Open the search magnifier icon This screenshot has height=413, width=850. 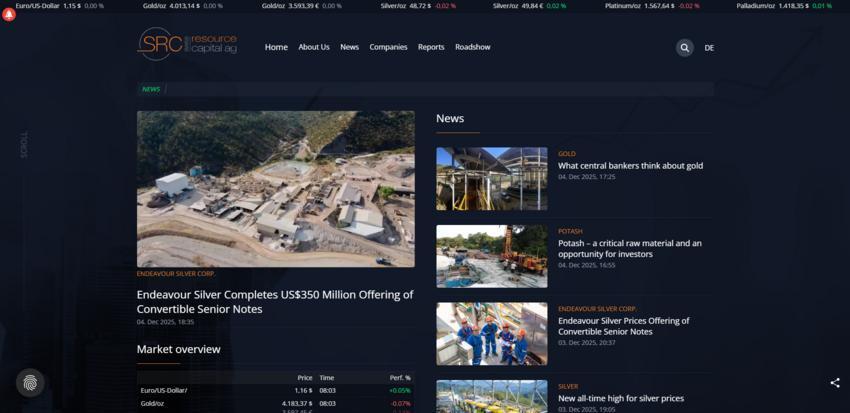(685, 48)
